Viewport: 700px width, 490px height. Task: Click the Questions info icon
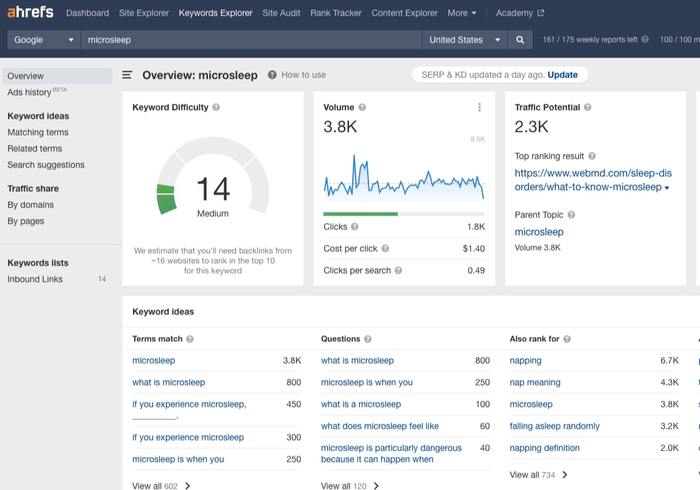[x=368, y=339]
